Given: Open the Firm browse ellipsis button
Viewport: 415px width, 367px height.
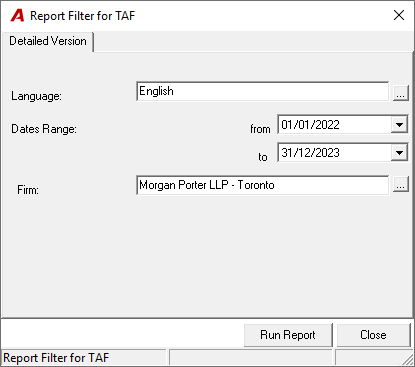Looking at the screenshot, I should click(x=401, y=184).
